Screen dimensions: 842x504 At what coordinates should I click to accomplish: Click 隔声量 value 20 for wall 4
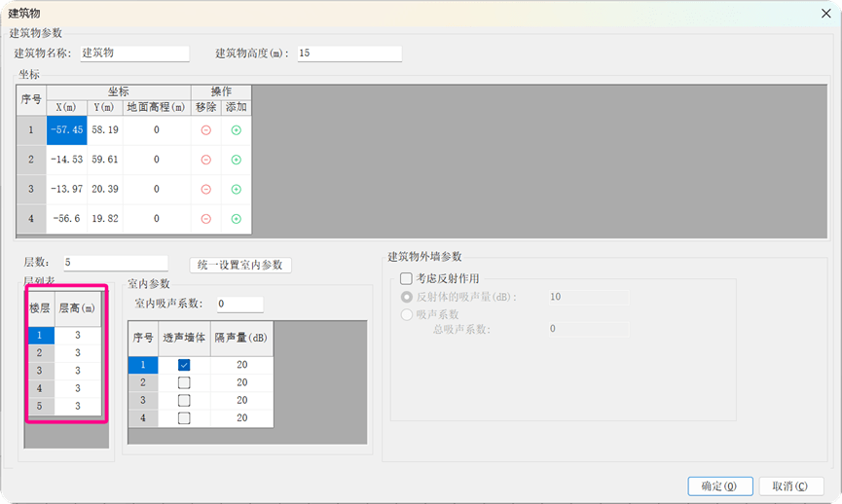[242, 418]
